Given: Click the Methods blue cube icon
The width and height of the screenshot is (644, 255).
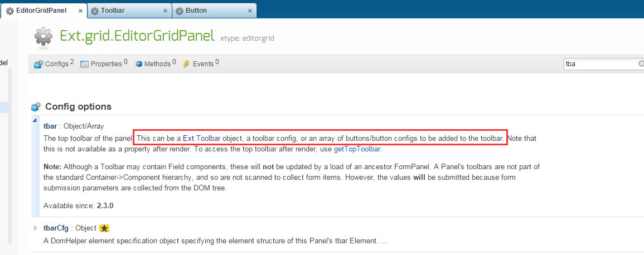Looking at the screenshot, I should click(138, 64).
